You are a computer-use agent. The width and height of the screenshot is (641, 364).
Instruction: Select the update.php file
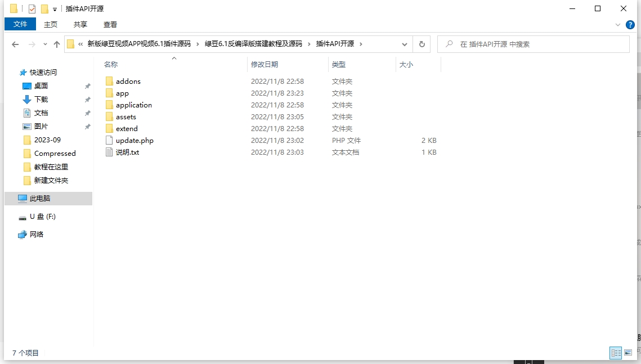(x=135, y=141)
